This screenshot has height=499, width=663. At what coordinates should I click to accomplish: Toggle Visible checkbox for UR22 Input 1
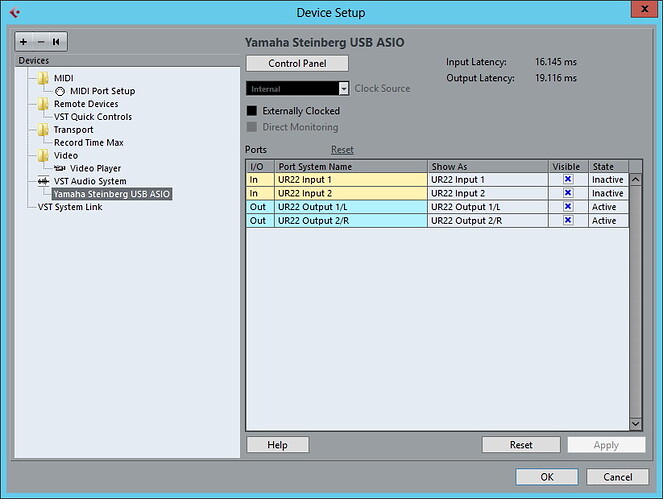click(x=568, y=179)
